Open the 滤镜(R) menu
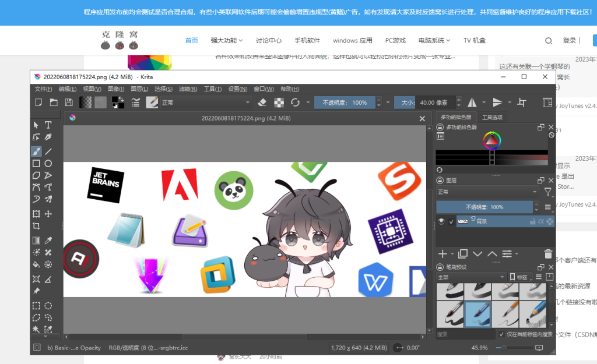 (x=188, y=89)
